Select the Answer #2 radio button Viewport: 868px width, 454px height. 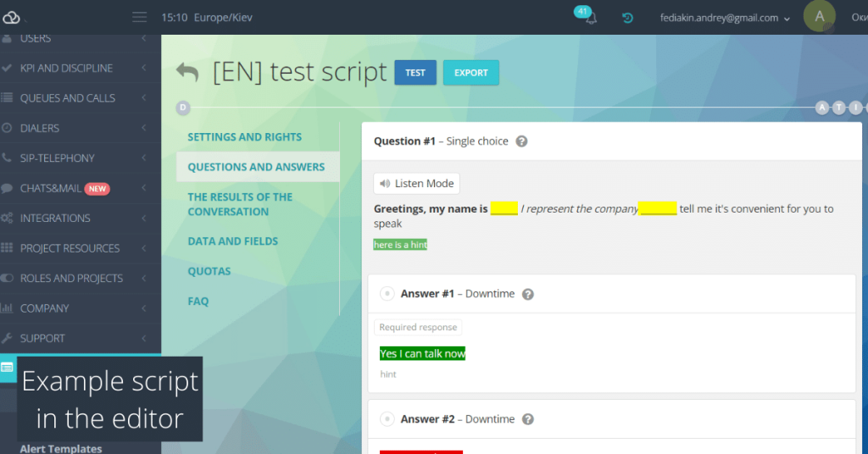(387, 419)
